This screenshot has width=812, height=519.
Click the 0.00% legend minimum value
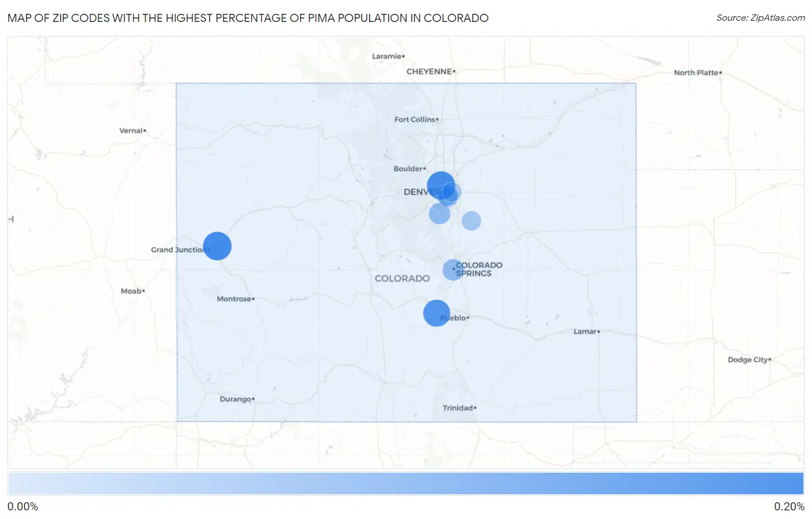pyautogui.click(x=23, y=506)
